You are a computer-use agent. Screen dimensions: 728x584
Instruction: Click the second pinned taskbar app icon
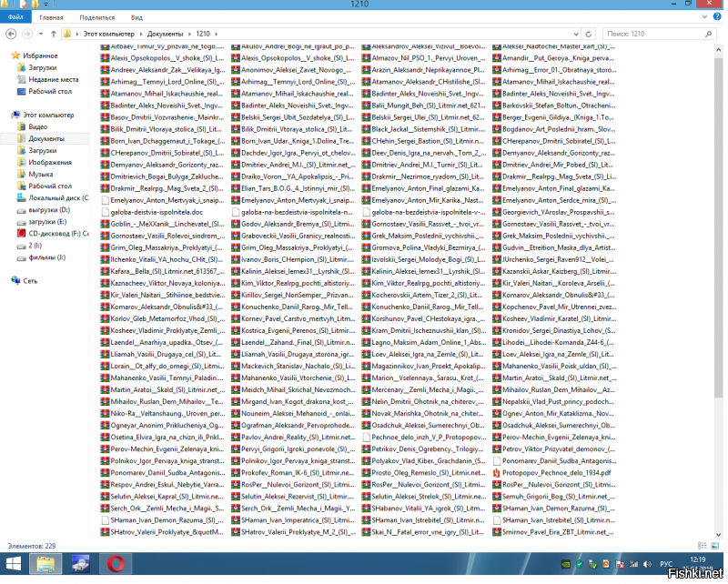coord(81,564)
